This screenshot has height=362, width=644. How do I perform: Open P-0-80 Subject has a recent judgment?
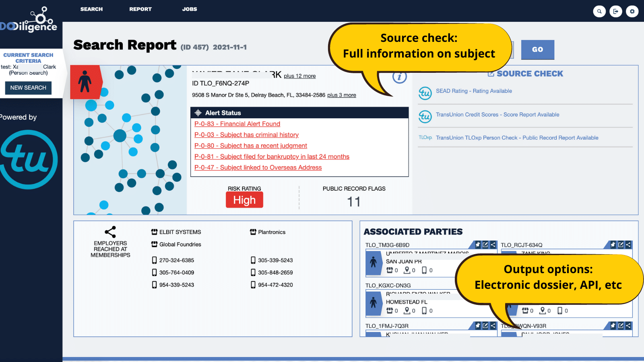(250, 146)
